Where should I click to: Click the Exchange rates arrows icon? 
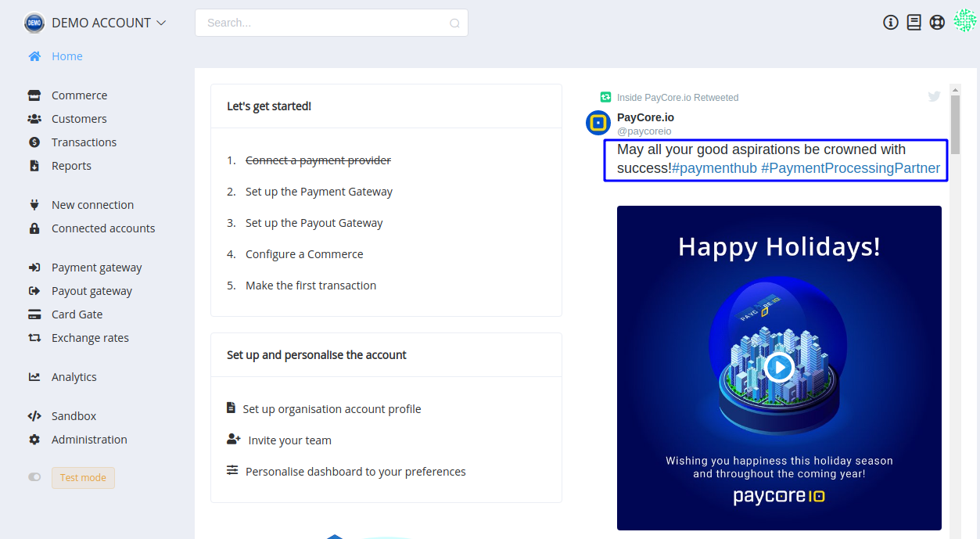pos(34,338)
